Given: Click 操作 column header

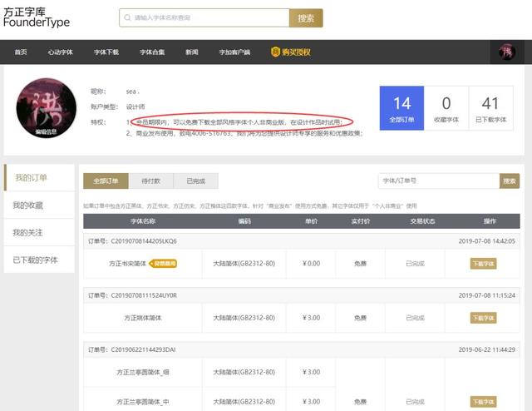Looking at the screenshot, I should 490,221.
